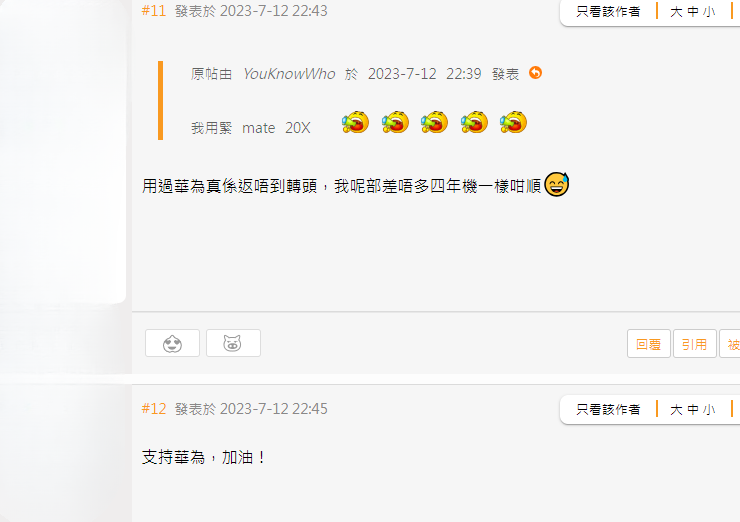Click the 引用 quote button
740x522 pixels.
694,344
